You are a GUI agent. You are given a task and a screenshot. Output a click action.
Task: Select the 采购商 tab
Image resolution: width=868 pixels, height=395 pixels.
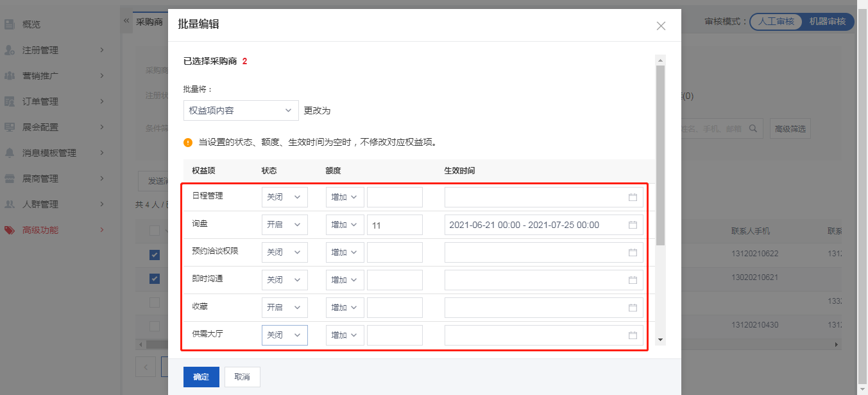point(149,22)
